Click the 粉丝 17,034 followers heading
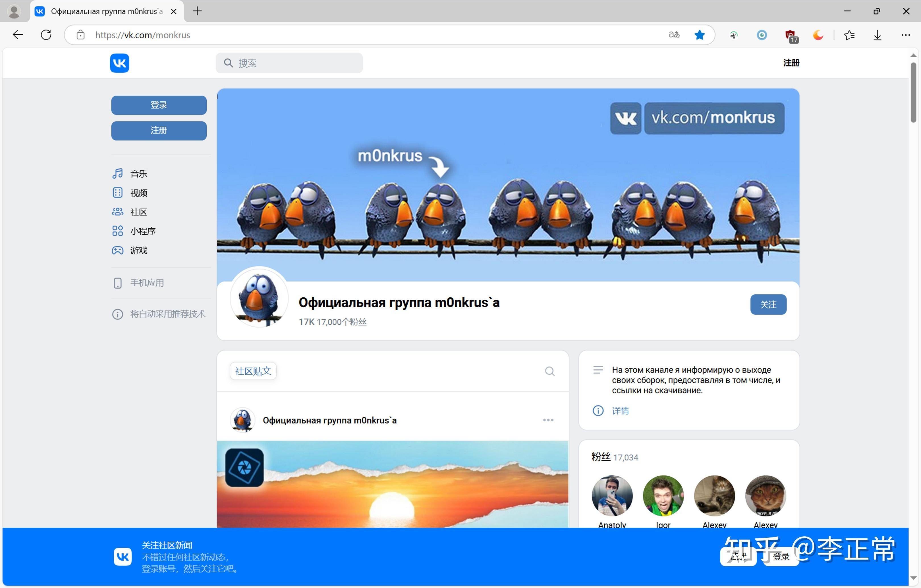Screen dimensions: 921x588 pos(615,457)
